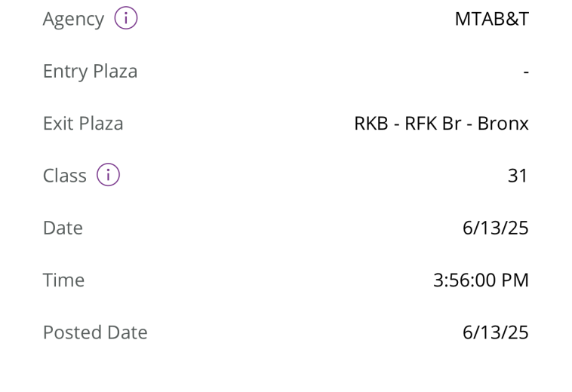Click the PM portion of the time
Viewport: 572px width, 392px height.
click(515, 280)
